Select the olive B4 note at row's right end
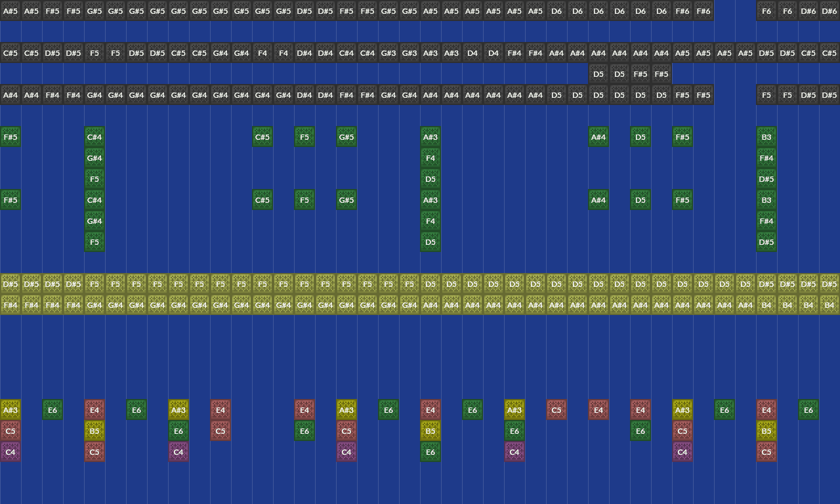This screenshot has width=840, height=504. [829, 304]
